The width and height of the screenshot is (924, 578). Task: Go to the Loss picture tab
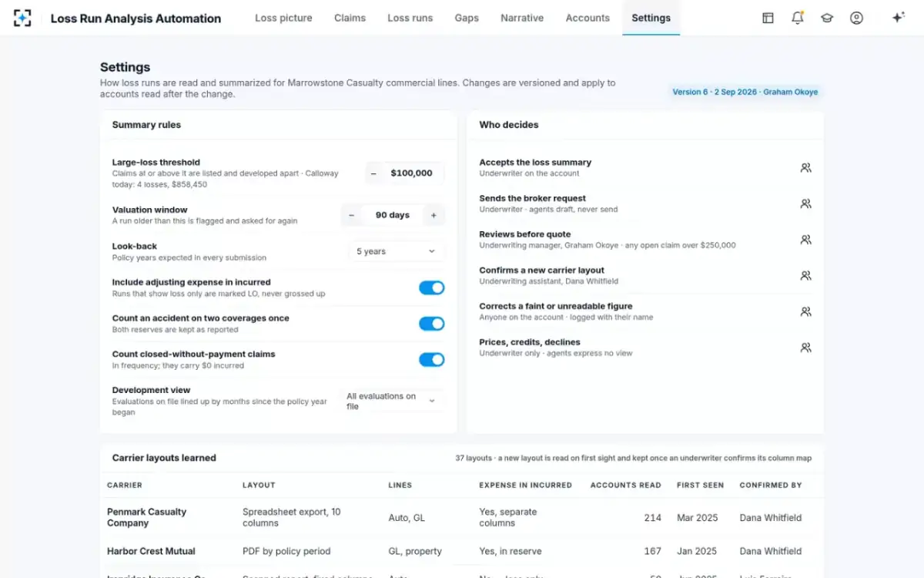283,18
